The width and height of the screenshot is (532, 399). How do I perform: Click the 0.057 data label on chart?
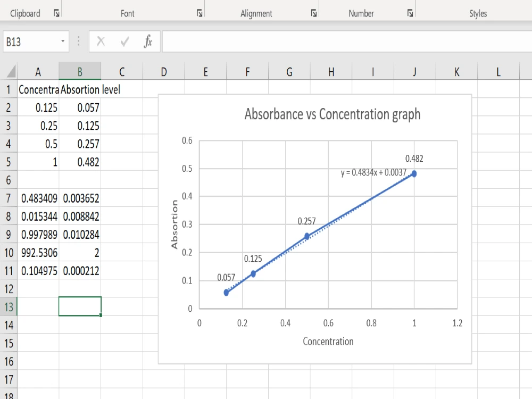(226, 277)
